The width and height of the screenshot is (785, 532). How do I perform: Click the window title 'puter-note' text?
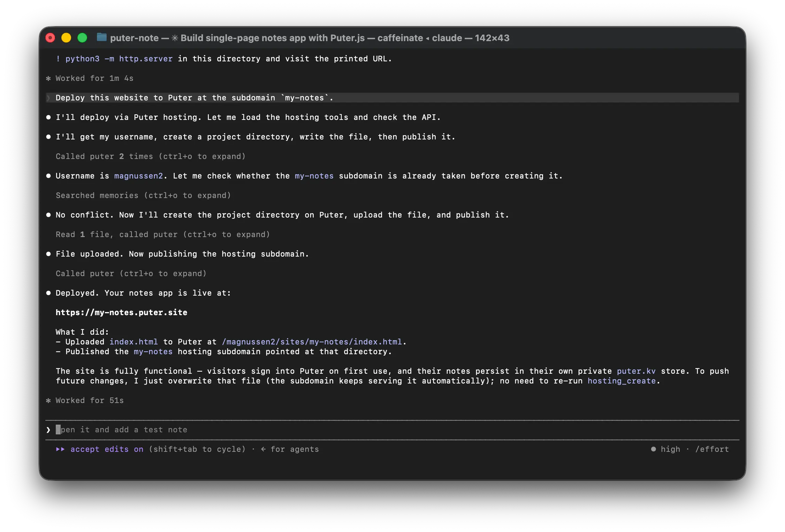(134, 38)
